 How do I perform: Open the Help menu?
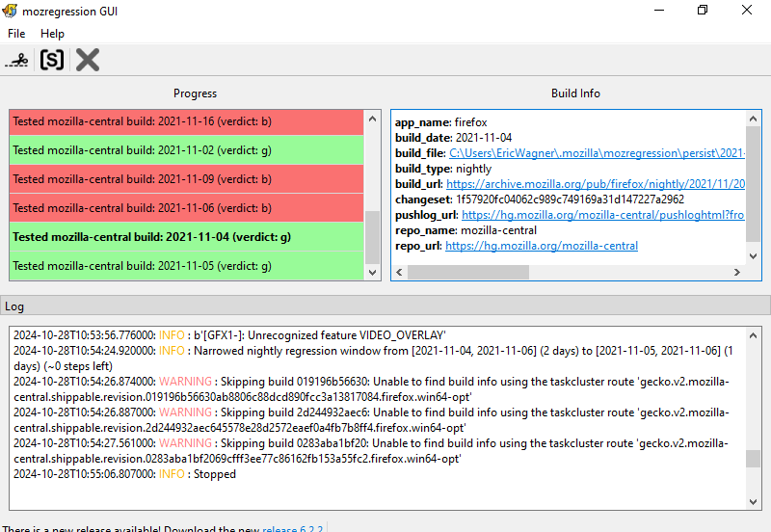click(52, 34)
